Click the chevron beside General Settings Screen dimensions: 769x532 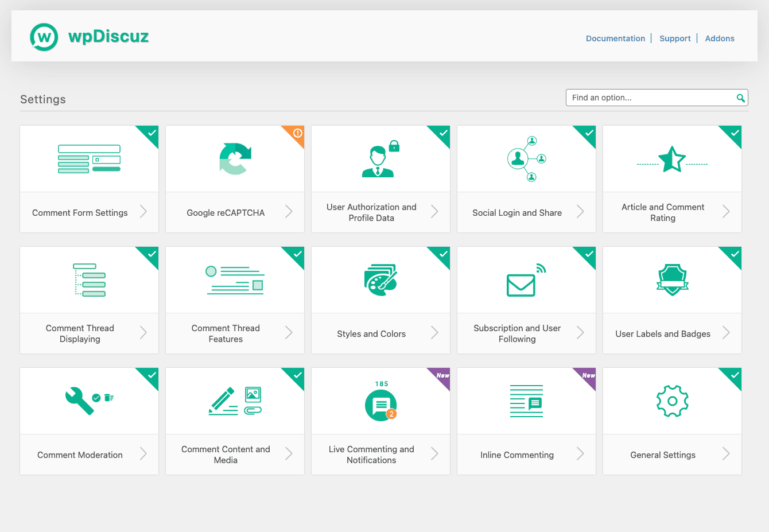click(727, 454)
